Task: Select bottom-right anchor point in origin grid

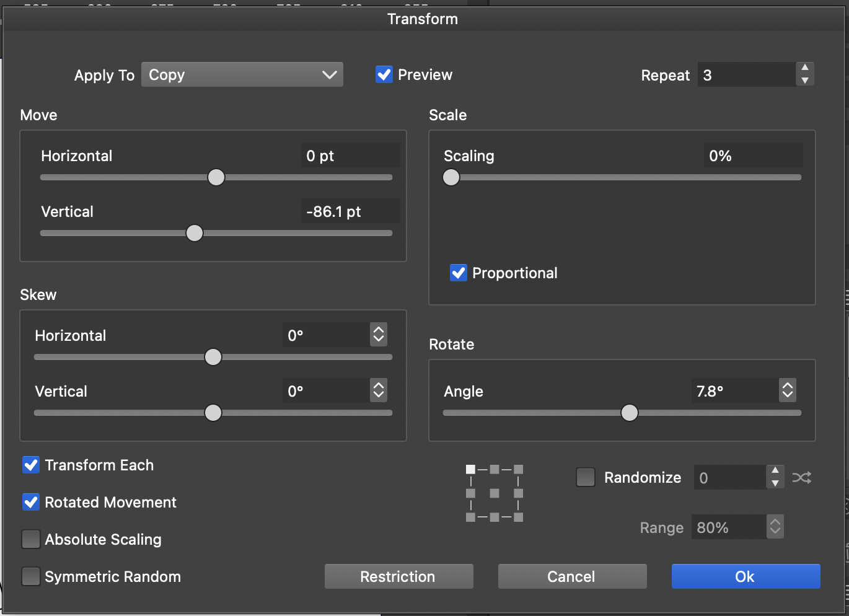Action: (x=519, y=517)
